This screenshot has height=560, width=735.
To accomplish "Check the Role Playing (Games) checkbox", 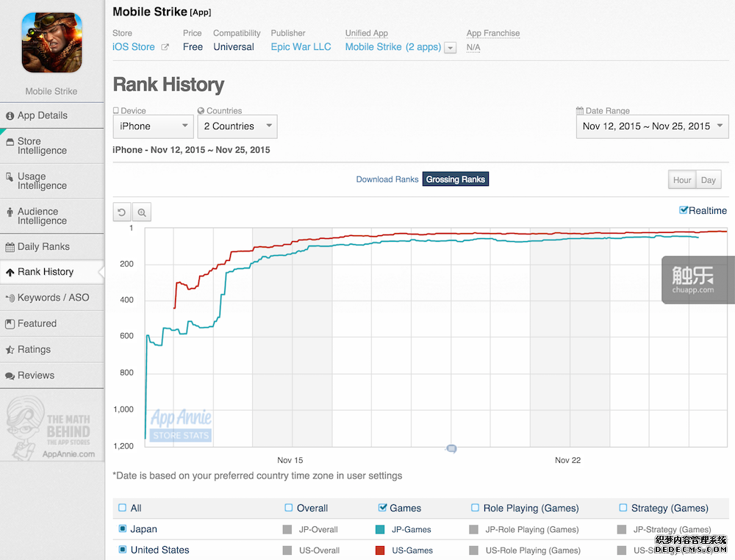I will click(475, 508).
